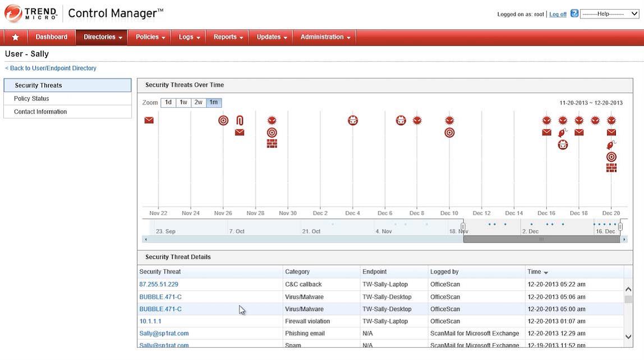
Task: Click the malware bug icon at Dec 19
Action: click(x=595, y=120)
